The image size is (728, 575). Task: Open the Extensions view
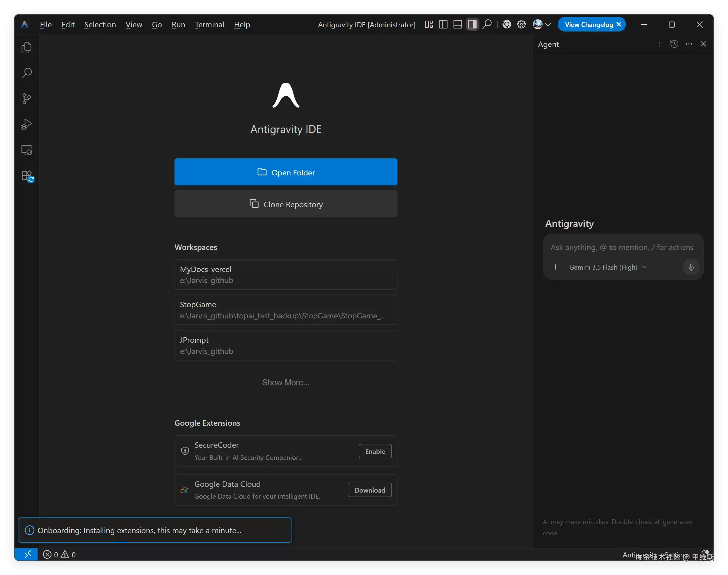(27, 176)
